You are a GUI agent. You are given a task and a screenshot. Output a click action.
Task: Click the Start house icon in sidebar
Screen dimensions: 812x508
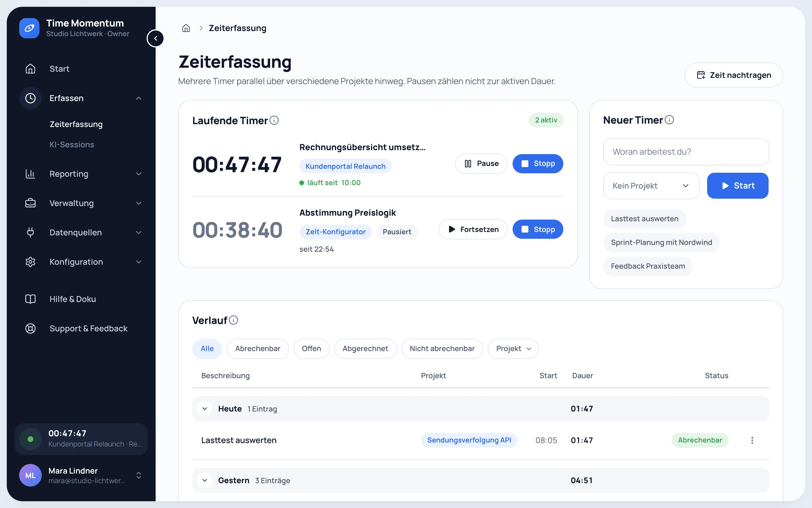[x=30, y=69]
